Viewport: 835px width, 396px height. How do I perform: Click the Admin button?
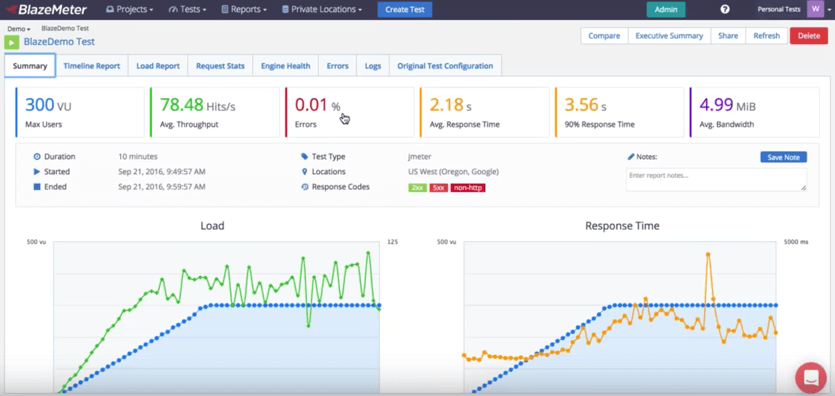666,10
